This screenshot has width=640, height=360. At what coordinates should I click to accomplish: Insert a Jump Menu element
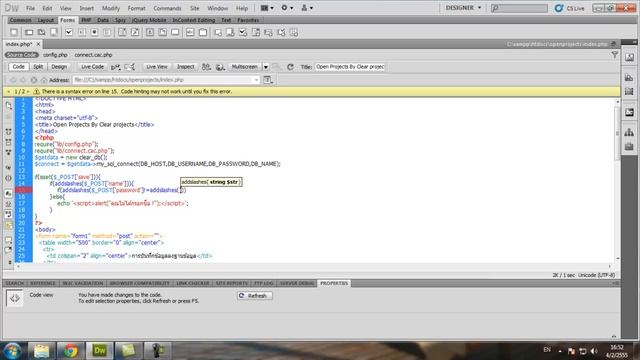[x=135, y=32]
